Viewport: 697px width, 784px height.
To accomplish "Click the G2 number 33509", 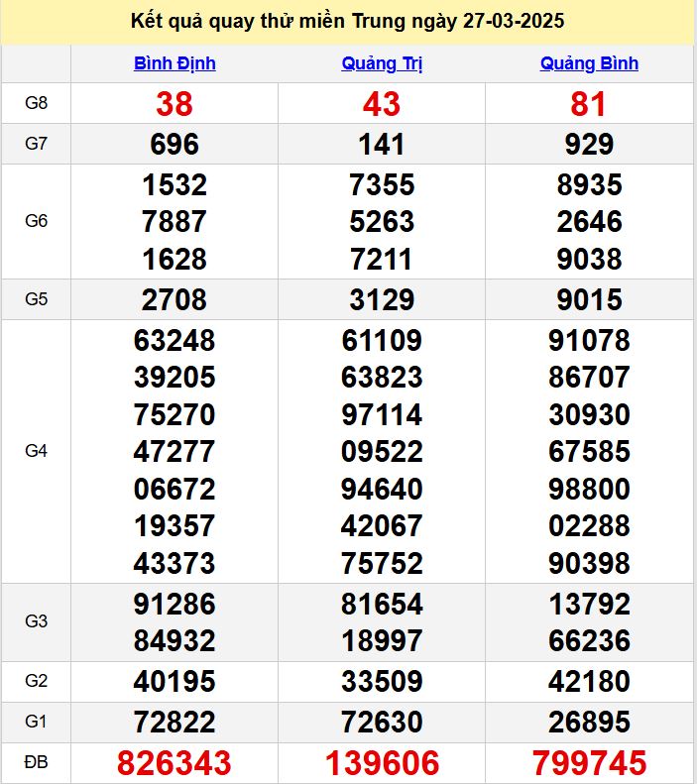I will coord(382,682).
